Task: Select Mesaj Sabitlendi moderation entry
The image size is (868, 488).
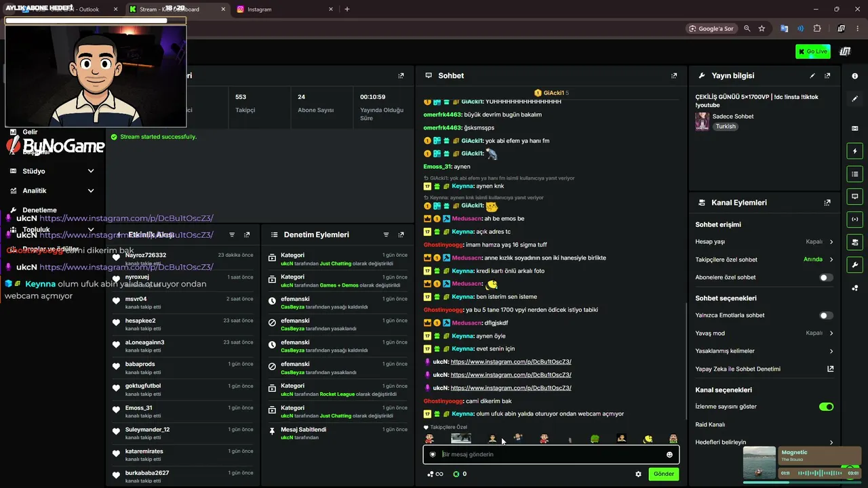Action: (304, 430)
